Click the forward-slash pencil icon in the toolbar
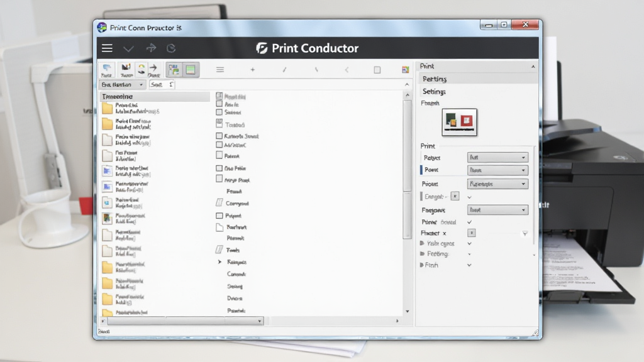Viewport: 644px width, 362px height. pos(284,70)
